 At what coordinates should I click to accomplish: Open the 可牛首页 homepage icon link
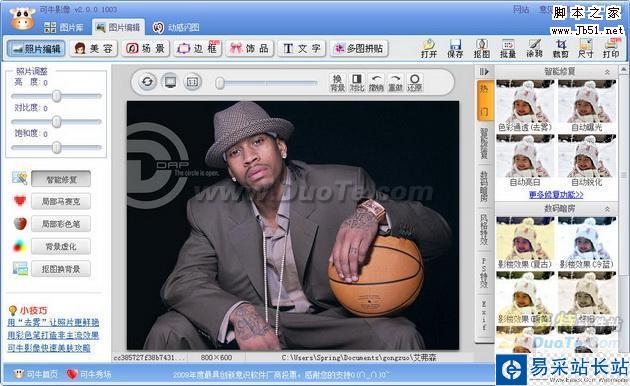[36, 374]
